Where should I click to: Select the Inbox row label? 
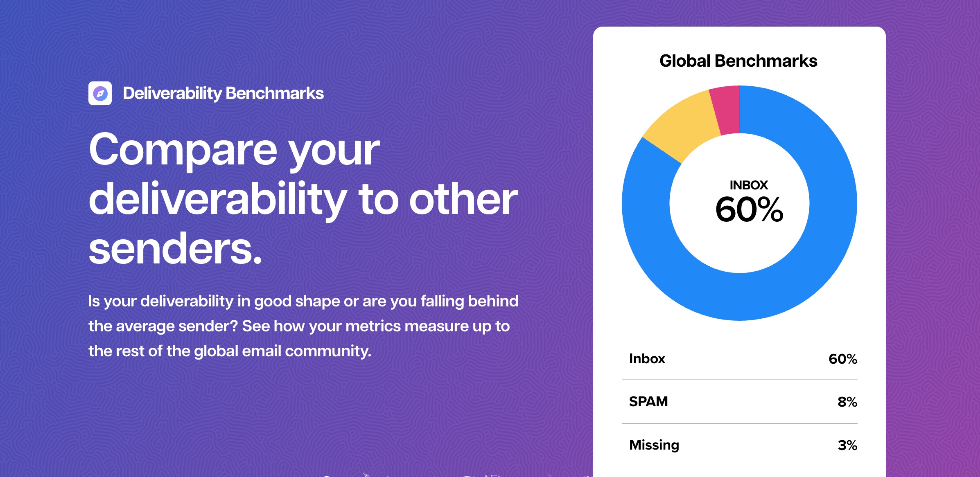tap(647, 359)
